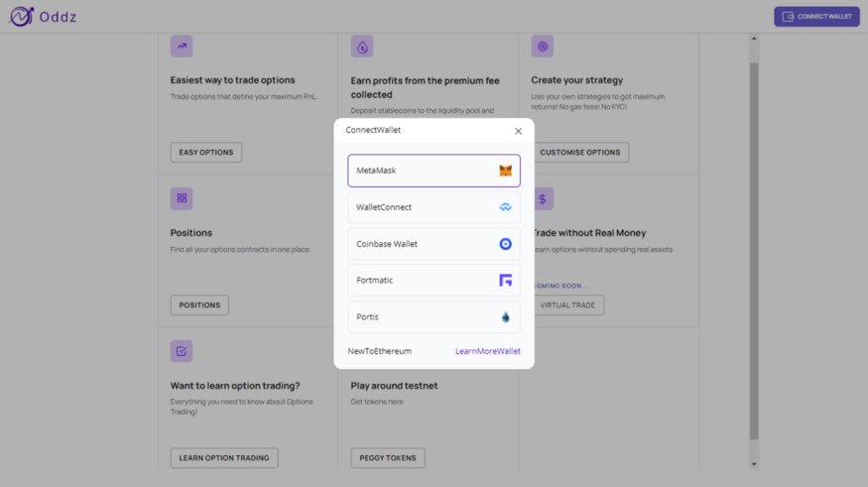Image resolution: width=868 pixels, height=487 pixels.
Task: Click the 'Get tokens here' text
Action: click(377, 402)
